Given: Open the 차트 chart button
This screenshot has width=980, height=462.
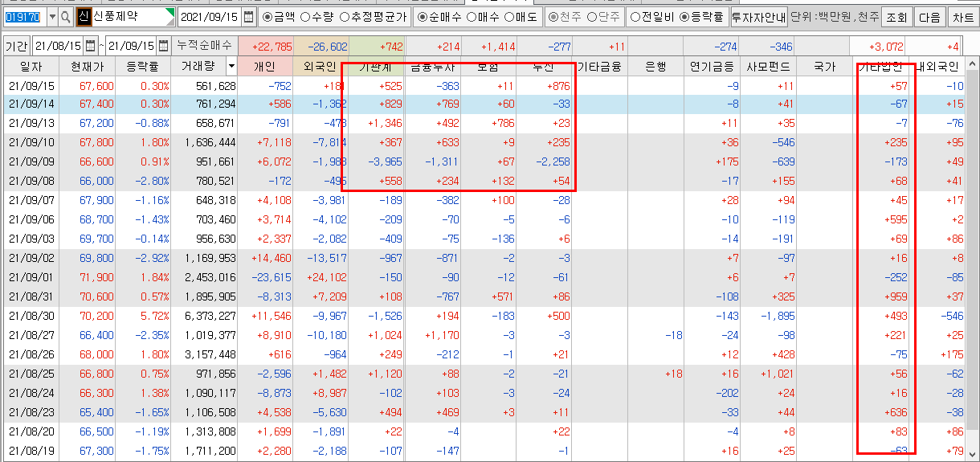Looking at the screenshot, I should 962,16.
